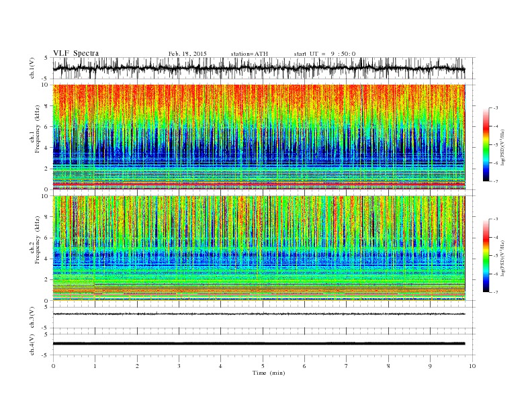This screenshot has width=532, height=411.
Task: Click the '4' tick on the Time axis
Action: [x=221, y=366]
